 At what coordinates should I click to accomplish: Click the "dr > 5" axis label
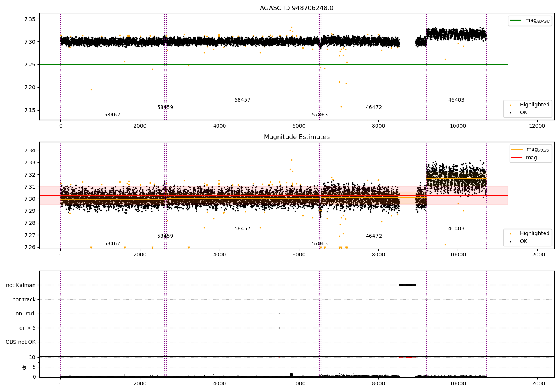28,328
